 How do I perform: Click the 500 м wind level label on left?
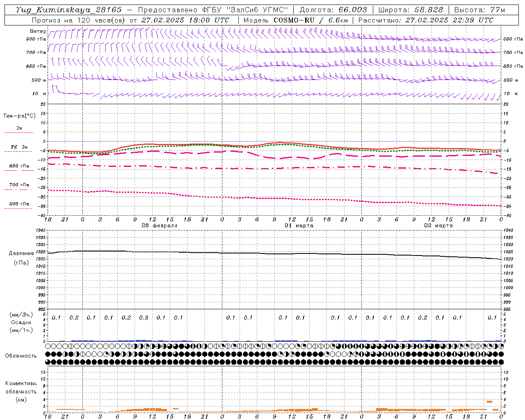click(39, 80)
